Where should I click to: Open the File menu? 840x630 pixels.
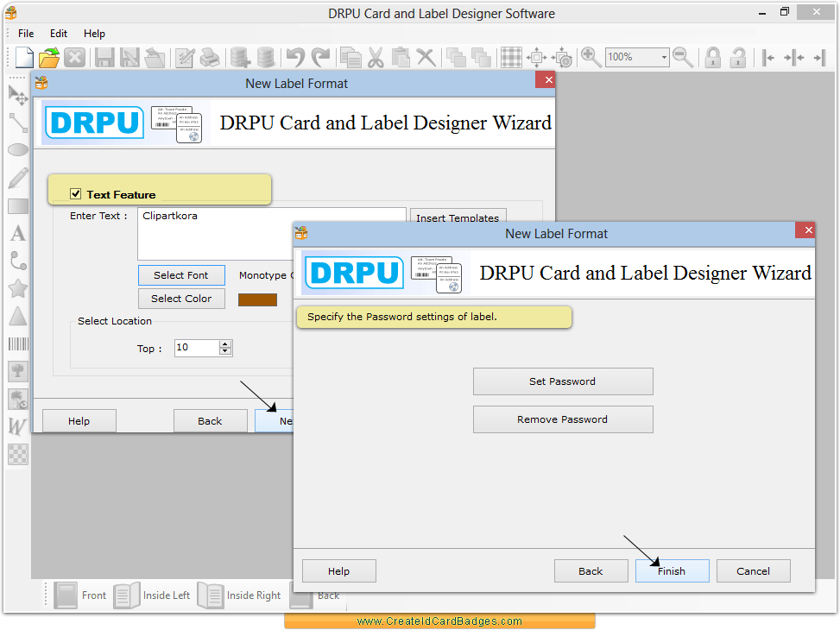click(x=26, y=33)
